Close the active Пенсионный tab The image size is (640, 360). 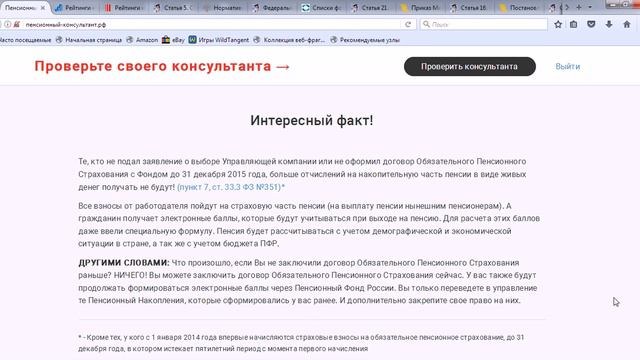pos(43,8)
